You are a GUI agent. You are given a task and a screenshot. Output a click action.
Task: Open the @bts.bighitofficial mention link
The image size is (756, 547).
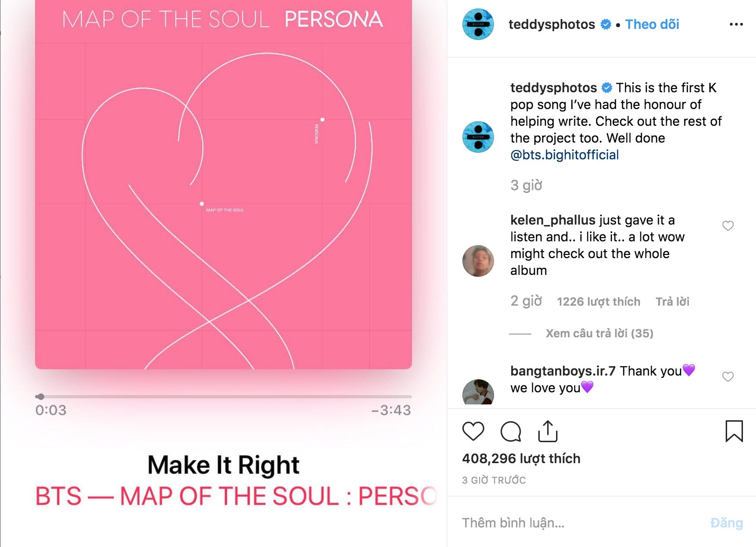564,155
